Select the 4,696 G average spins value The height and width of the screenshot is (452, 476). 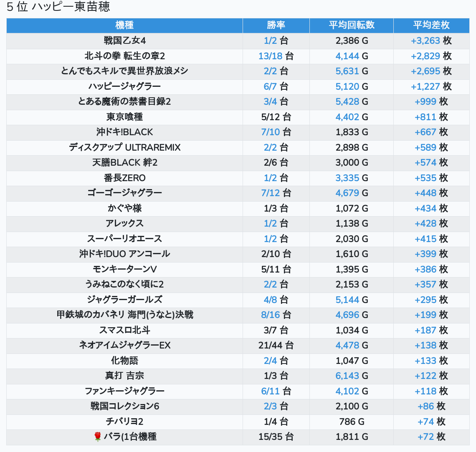pyautogui.click(x=352, y=315)
